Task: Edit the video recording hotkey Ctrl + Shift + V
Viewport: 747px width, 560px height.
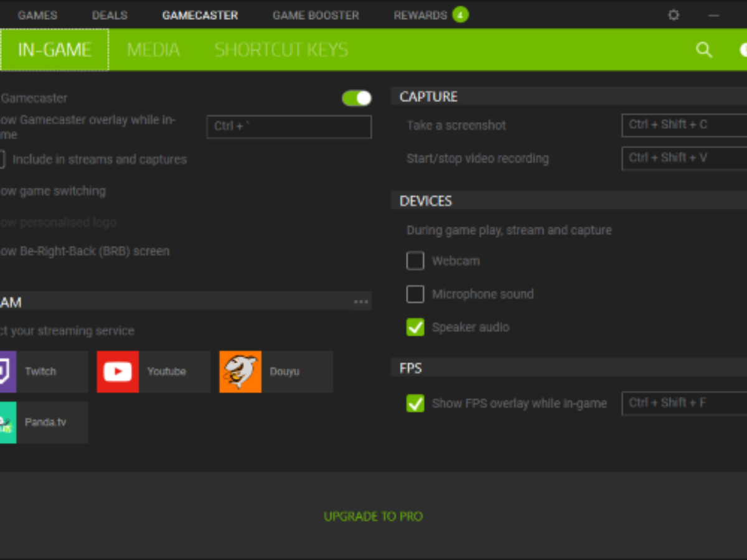Action: tap(685, 158)
